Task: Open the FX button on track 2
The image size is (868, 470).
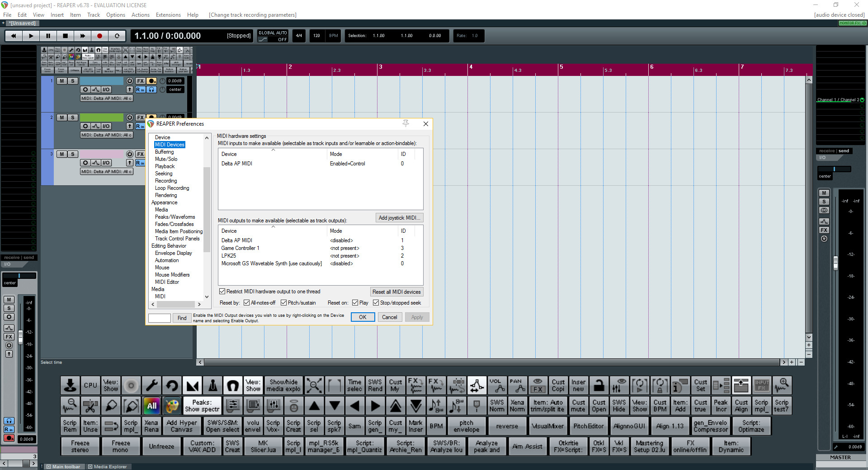Action: (x=141, y=117)
